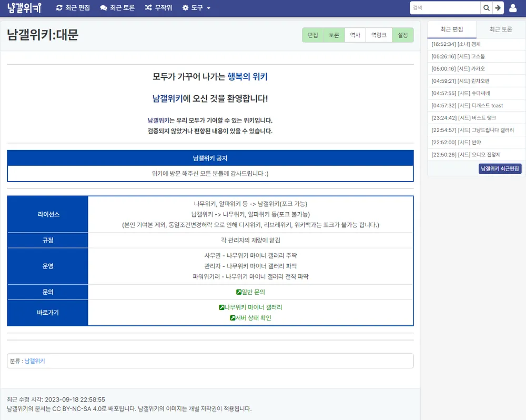
Task: Click the line 사무관 - 나무위키 마이너 갤러리 주딱
Action: coord(250,255)
